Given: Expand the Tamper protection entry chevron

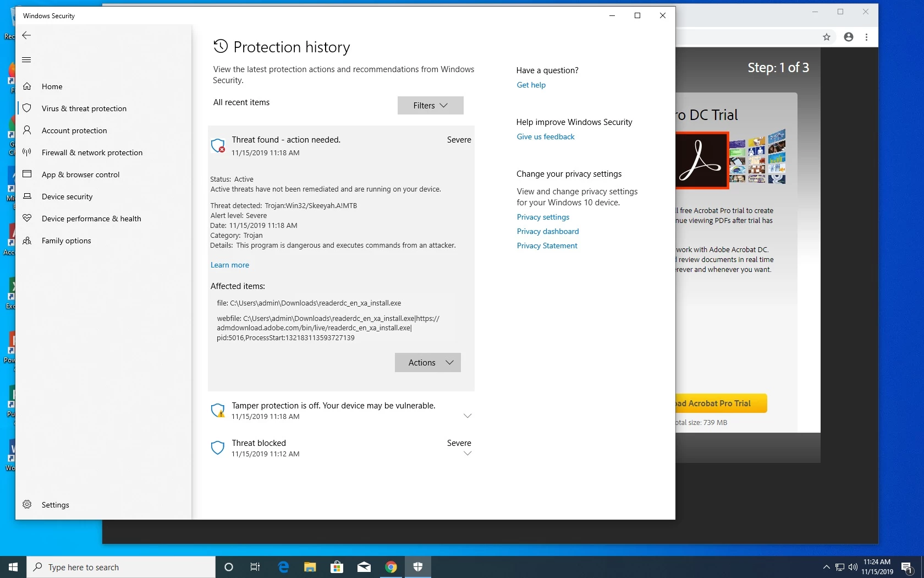Looking at the screenshot, I should pyautogui.click(x=468, y=416).
